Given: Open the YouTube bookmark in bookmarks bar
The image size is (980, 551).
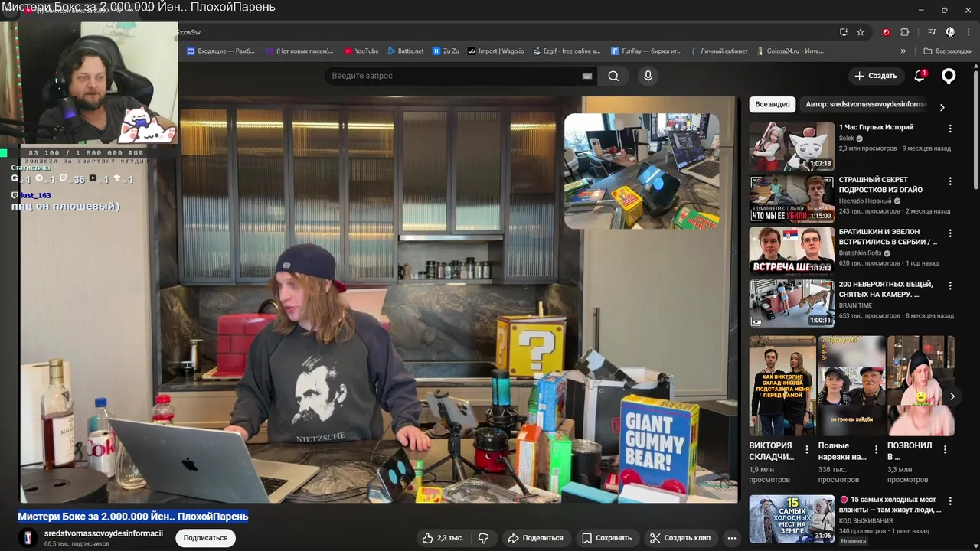Looking at the screenshot, I should (361, 51).
